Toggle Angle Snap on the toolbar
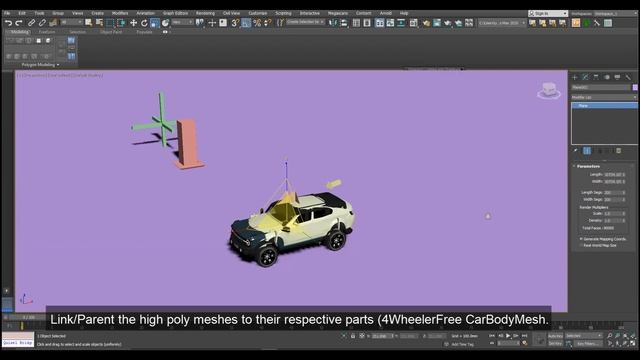This screenshot has width=640, height=360. [x=246, y=23]
